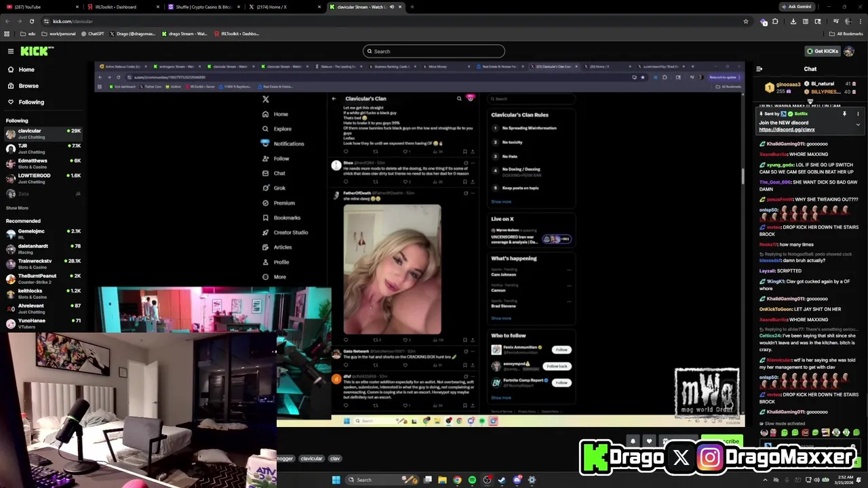Open your profile avatar on Kick

pyautogui.click(x=849, y=51)
